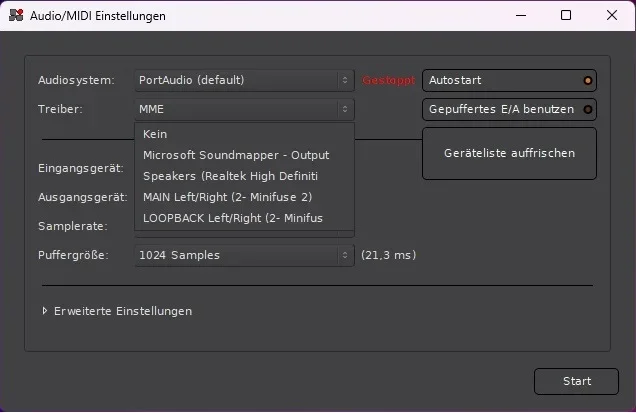The height and width of the screenshot is (413, 636).
Task: Choose Microsoft Soundmapper - Output
Action: pos(244,155)
